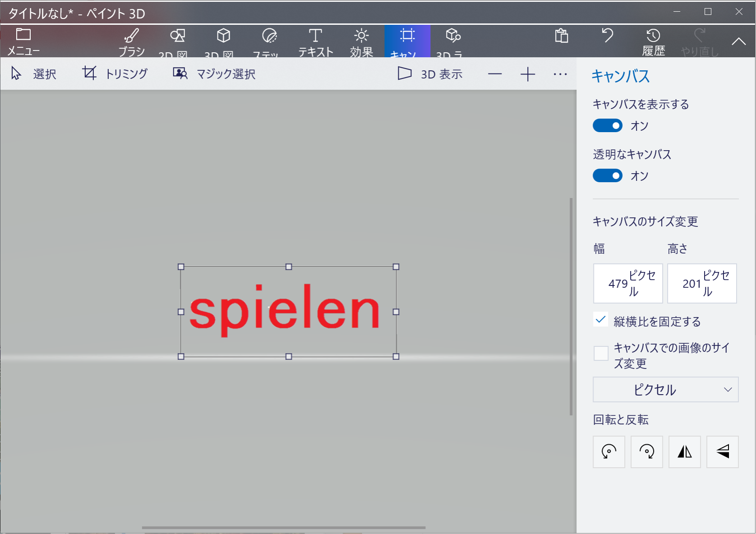Click the Undo arrow icon
The height and width of the screenshot is (534, 756).
(x=607, y=36)
